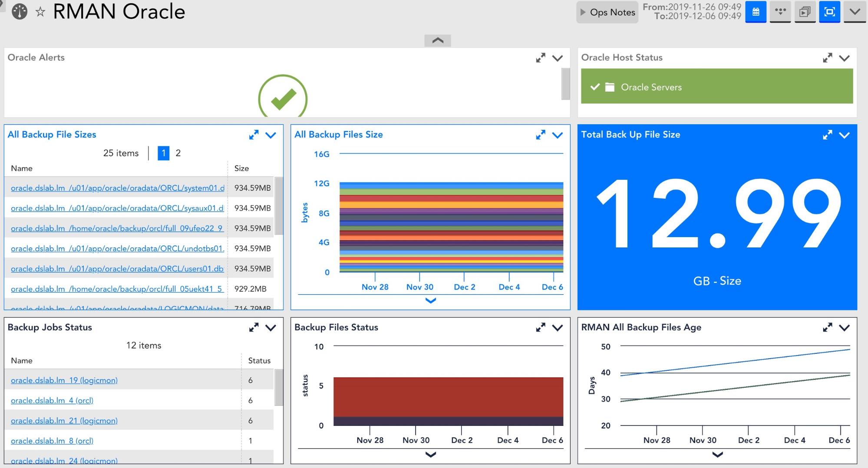Open All Backup Files Size widget menu
The width and height of the screenshot is (868, 468).
(x=558, y=135)
